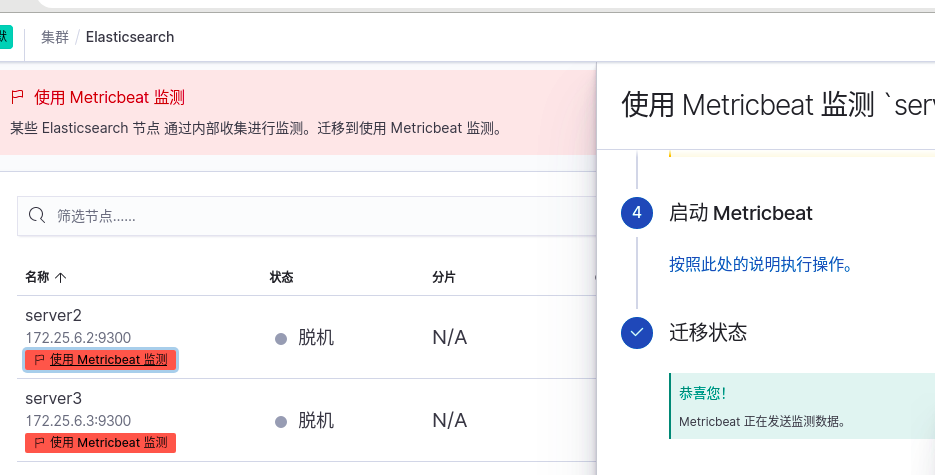Viewport: 935px width, 475px height.
Task: Click the server3 使用 Metricbeat 监测 badge
Action: pyautogui.click(x=100, y=443)
